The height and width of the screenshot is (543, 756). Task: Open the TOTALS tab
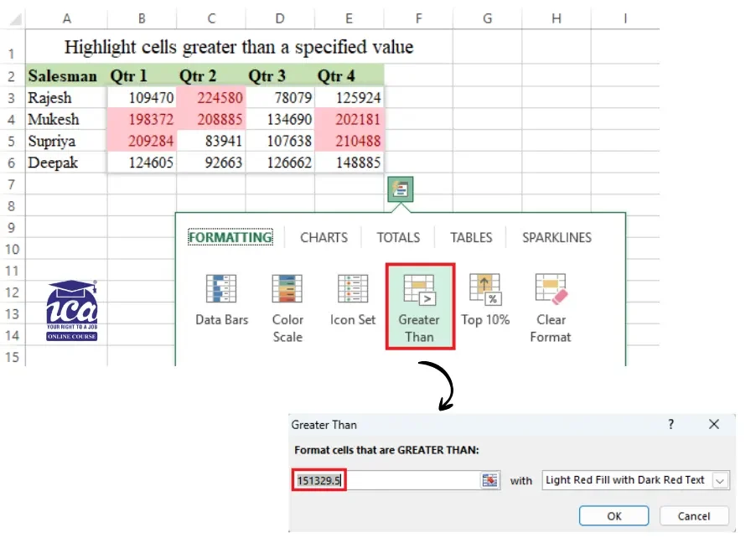(397, 238)
